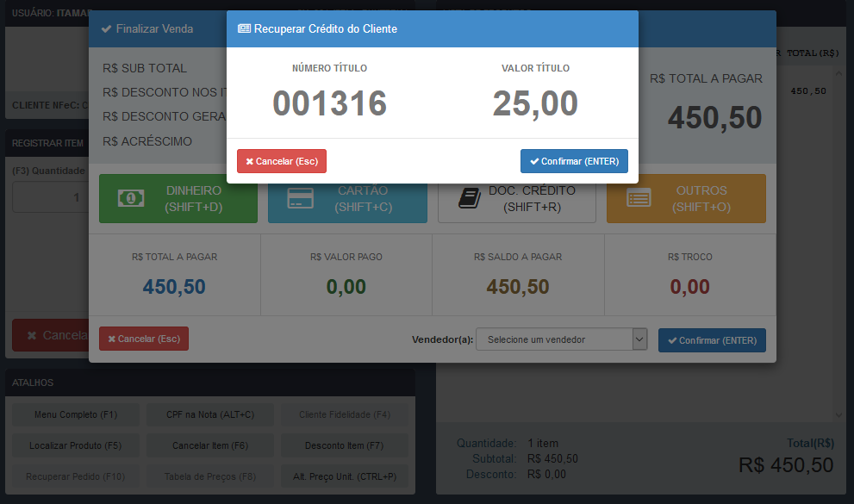Confirm the Finalizar Venda sale
The height and width of the screenshot is (504, 854).
(x=712, y=340)
